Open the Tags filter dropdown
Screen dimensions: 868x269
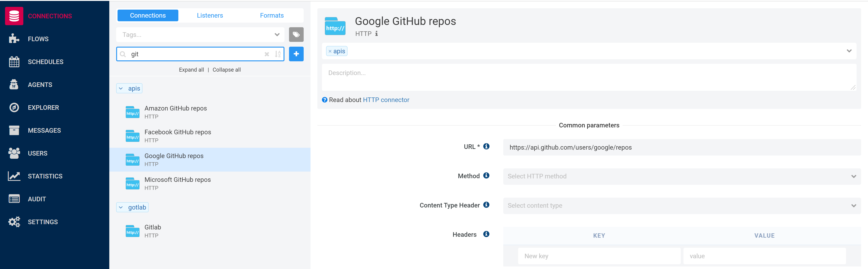[x=200, y=35]
